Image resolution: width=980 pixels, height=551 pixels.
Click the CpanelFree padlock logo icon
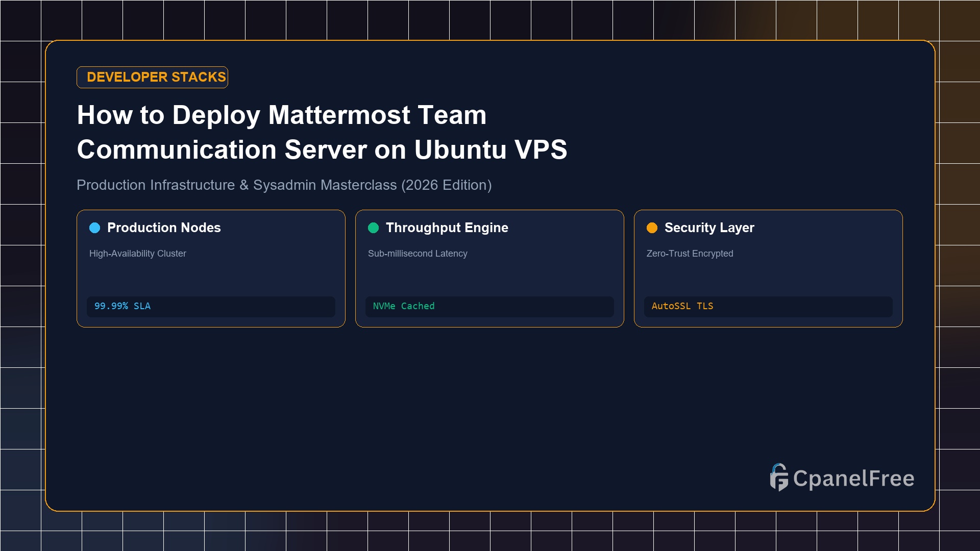pyautogui.click(x=779, y=478)
